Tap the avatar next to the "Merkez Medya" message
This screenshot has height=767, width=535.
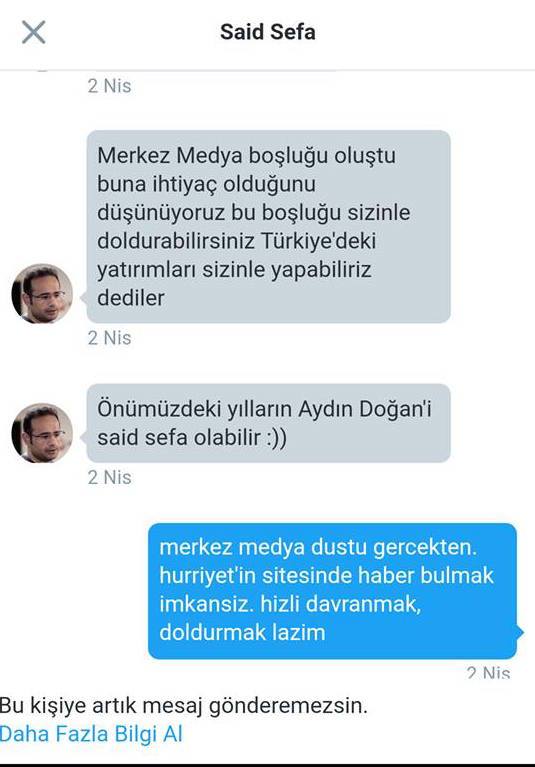click(42, 293)
